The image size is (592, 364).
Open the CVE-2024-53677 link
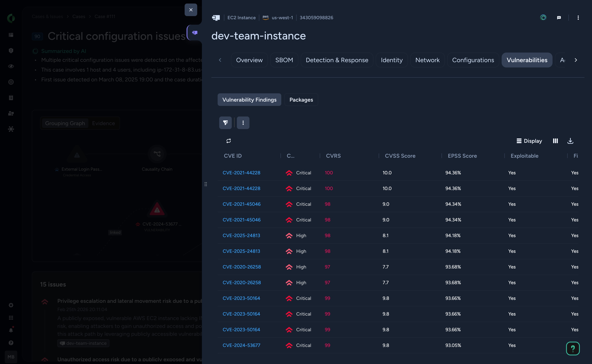(241, 345)
